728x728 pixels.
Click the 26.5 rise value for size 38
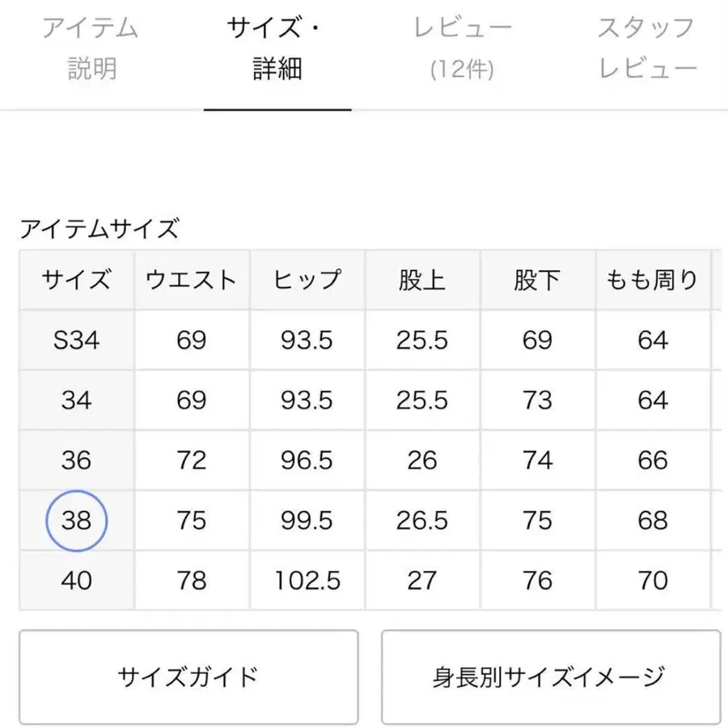[422, 520]
